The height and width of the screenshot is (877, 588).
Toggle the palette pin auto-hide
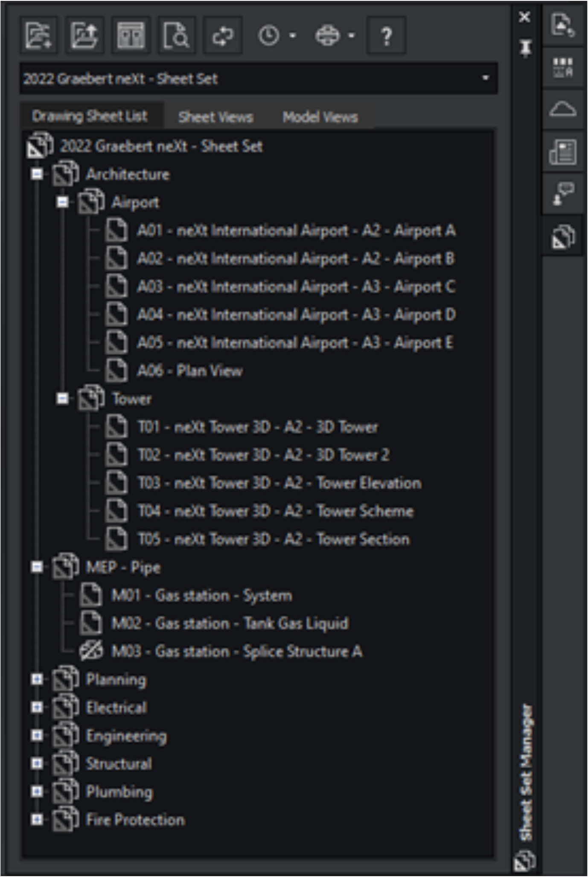pos(525,48)
